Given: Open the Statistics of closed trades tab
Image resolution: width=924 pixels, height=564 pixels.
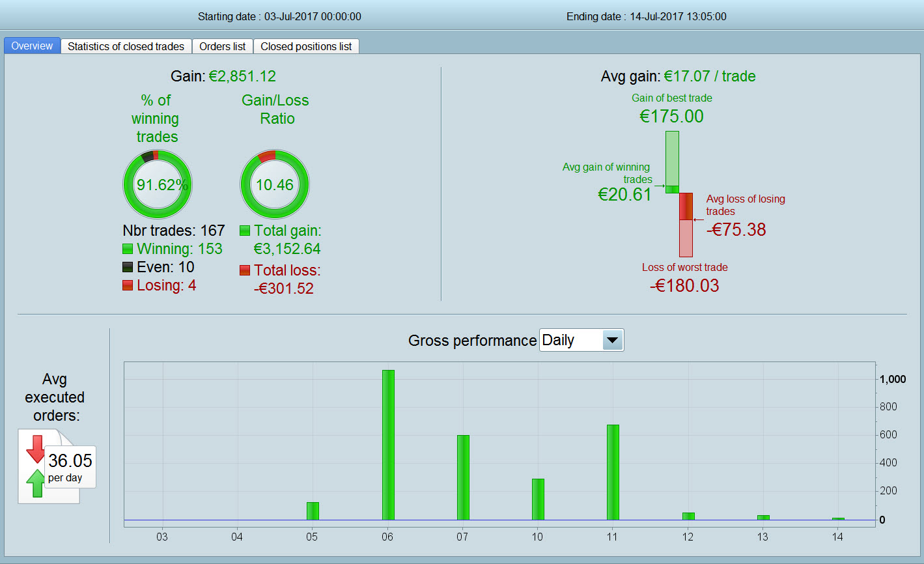Looking at the screenshot, I should click(x=126, y=46).
